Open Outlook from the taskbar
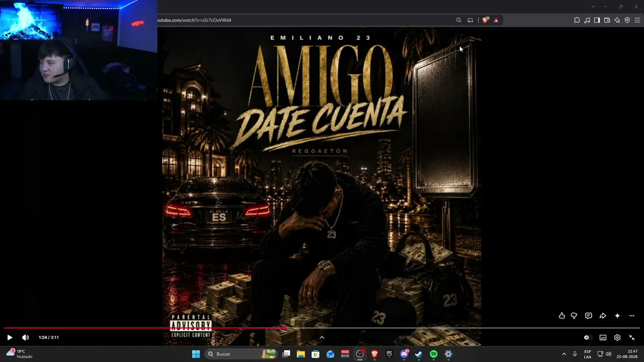Viewport: 644px width, 362px height. click(330, 354)
